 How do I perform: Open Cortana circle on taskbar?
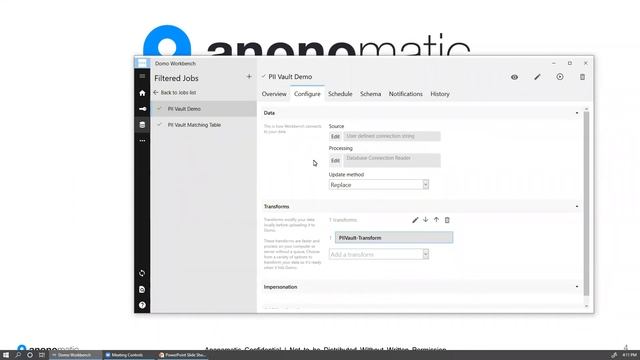click(30, 355)
